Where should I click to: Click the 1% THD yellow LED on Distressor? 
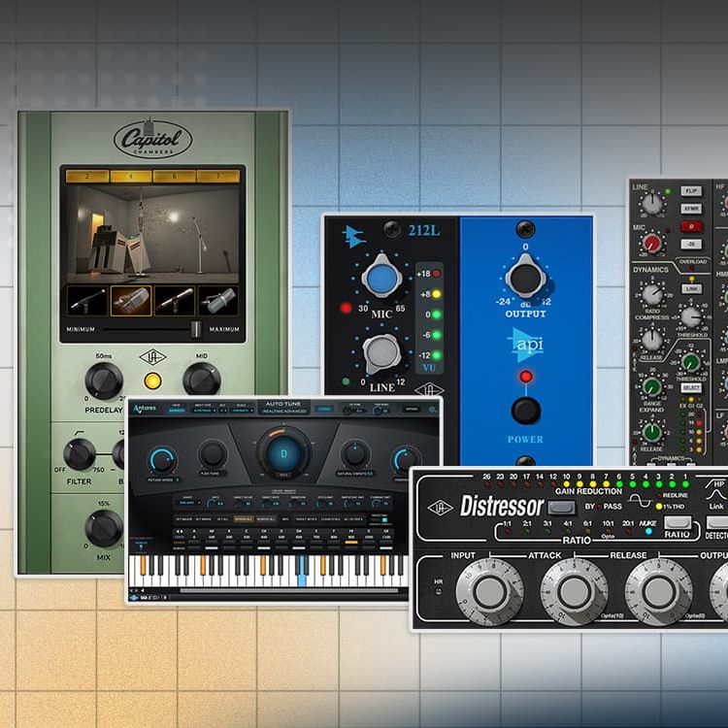coord(660,507)
